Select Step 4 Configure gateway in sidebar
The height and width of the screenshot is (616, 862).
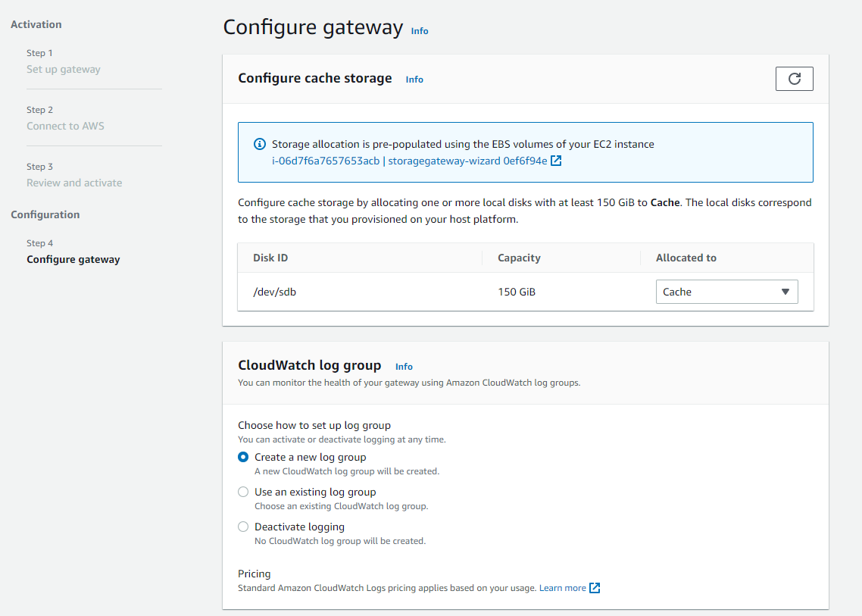point(73,259)
